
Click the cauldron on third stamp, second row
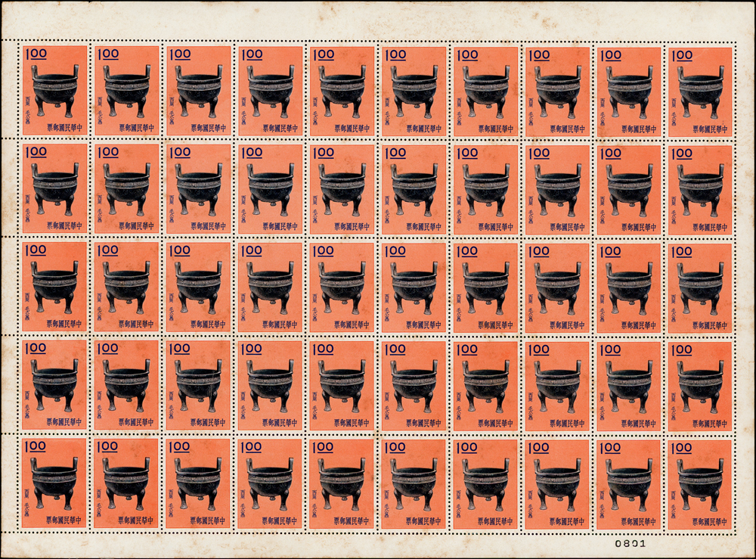point(198,189)
